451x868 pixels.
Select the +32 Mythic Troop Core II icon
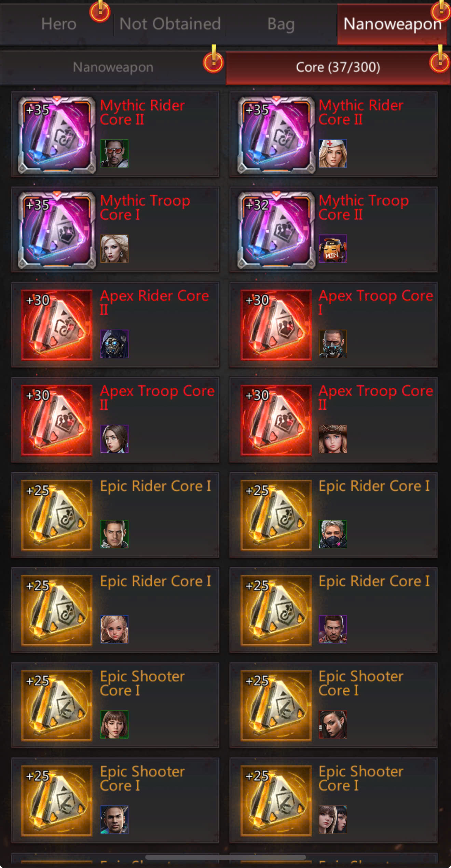(276, 230)
